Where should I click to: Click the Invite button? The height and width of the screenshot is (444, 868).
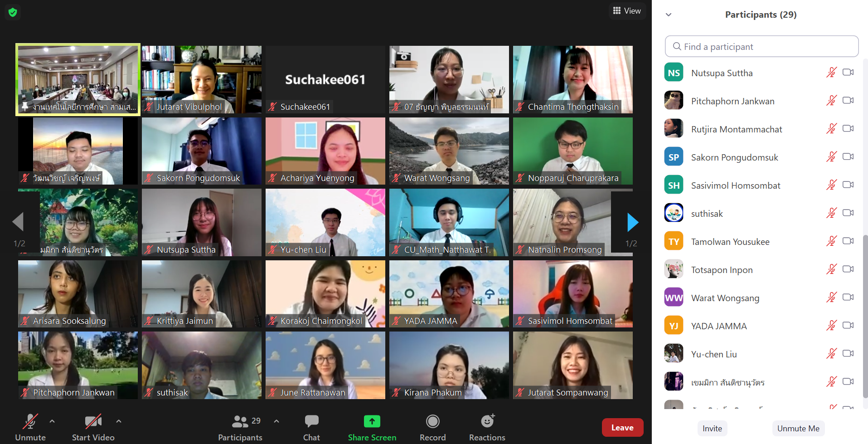[712, 429]
